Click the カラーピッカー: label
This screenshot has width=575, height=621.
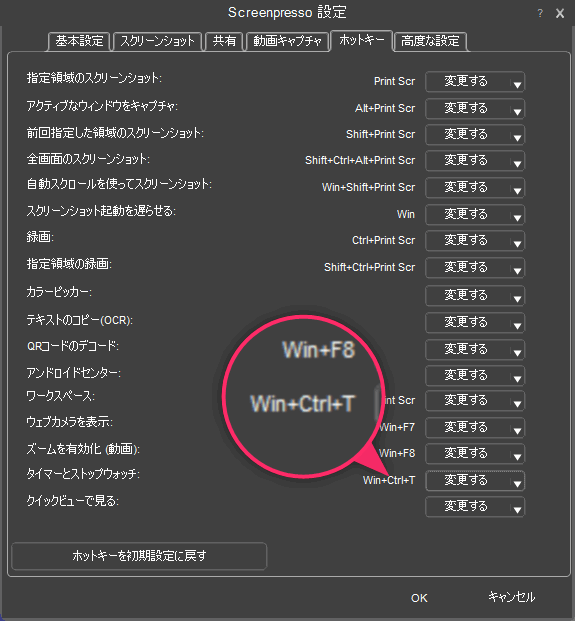[x=59, y=292]
